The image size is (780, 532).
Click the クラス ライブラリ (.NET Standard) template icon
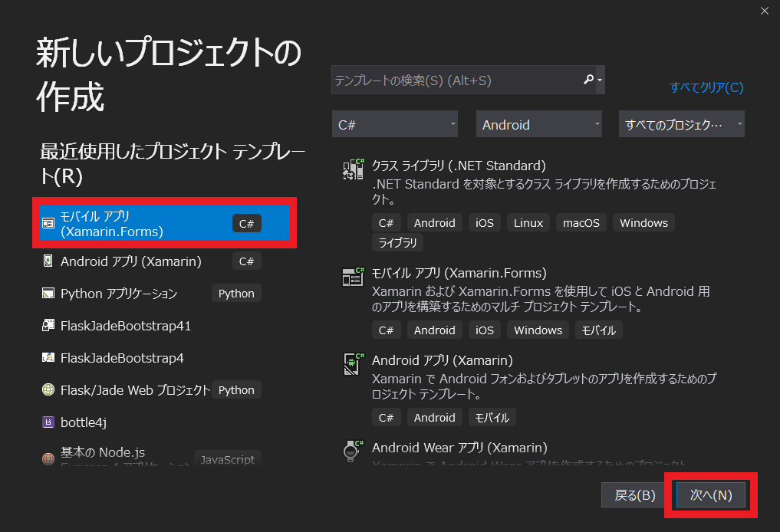(x=354, y=169)
